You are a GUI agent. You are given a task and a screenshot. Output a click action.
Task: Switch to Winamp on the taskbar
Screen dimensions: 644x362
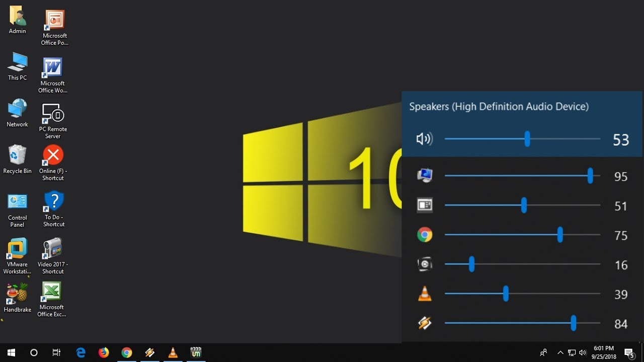point(150,352)
